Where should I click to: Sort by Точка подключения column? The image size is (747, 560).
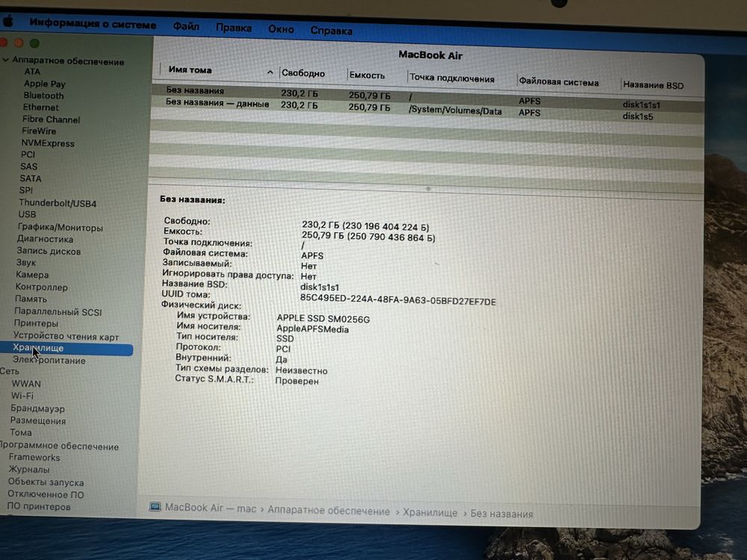coord(452,78)
